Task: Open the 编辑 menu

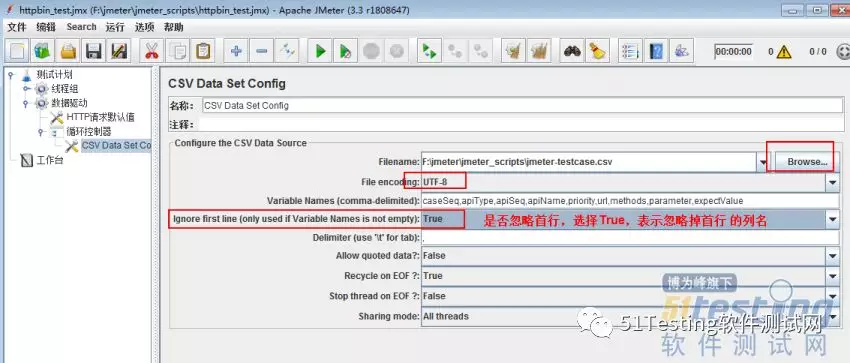Action: [46, 27]
